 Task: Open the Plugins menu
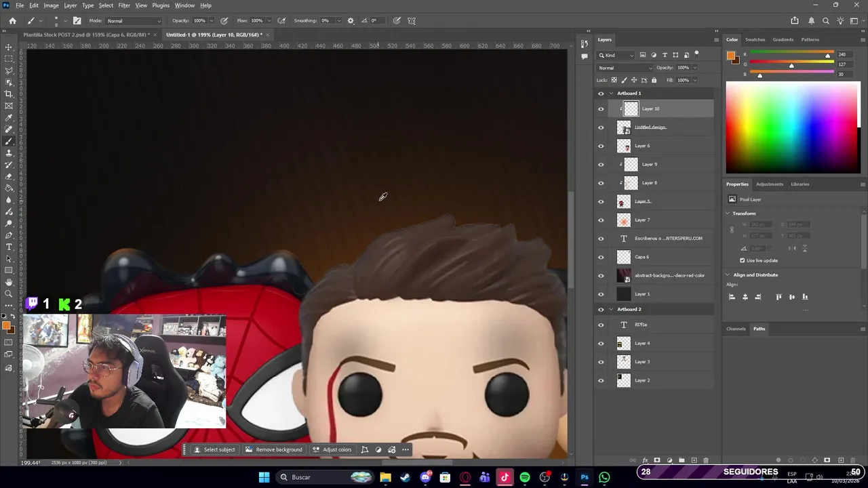click(x=161, y=5)
